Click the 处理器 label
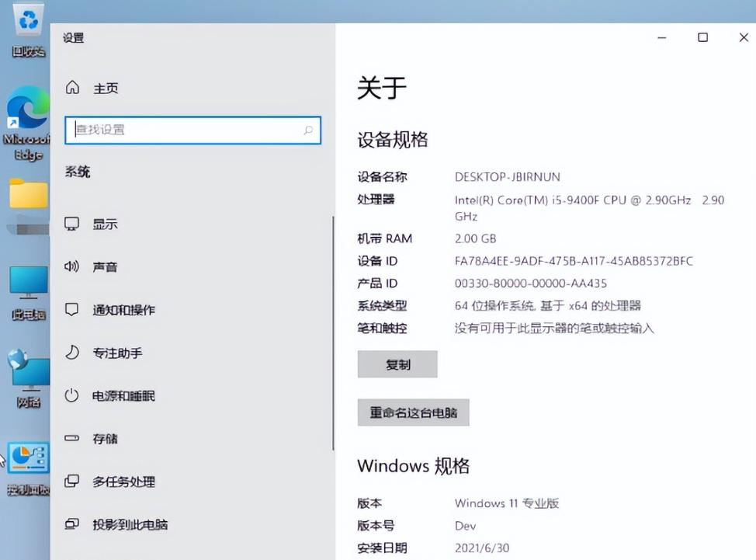Viewport: 756px width, 560px height. 376,200
